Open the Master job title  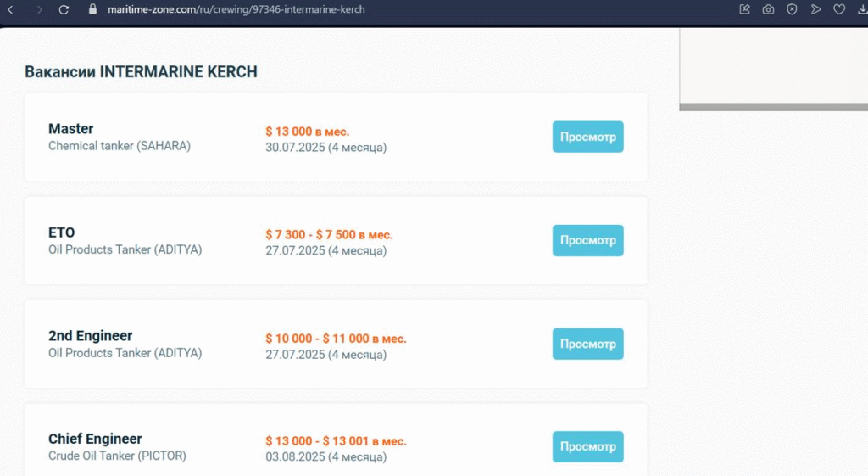[x=71, y=129]
